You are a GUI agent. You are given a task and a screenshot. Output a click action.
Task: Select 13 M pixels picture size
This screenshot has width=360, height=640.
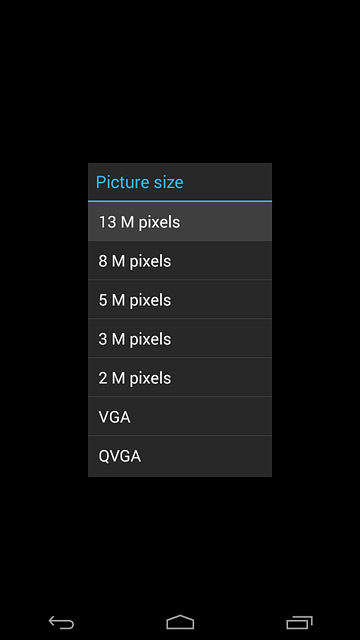click(180, 222)
